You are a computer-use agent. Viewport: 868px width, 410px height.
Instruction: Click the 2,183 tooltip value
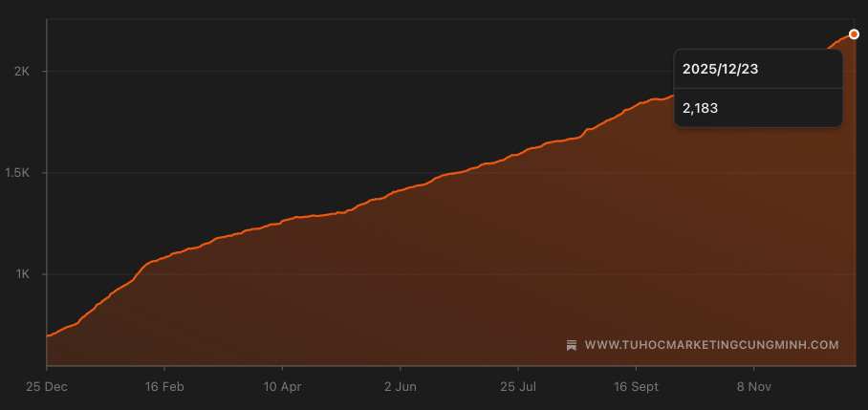[x=701, y=108]
